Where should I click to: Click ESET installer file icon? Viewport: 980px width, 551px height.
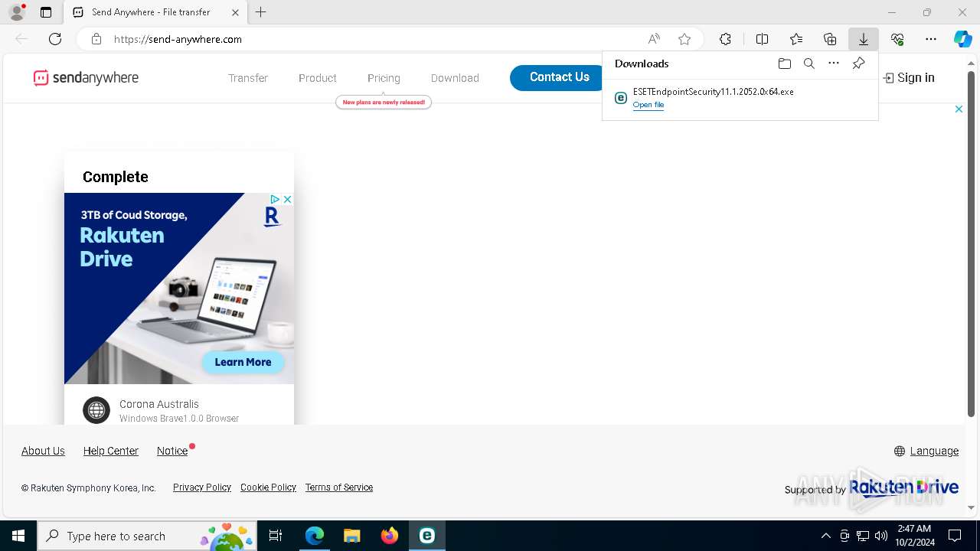[621, 98]
